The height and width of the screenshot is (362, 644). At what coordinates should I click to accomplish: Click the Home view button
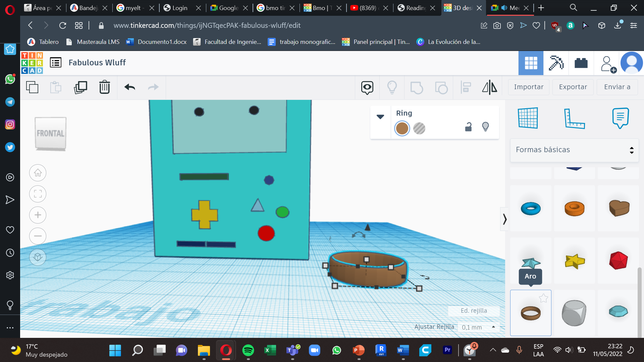(x=38, y=173)
